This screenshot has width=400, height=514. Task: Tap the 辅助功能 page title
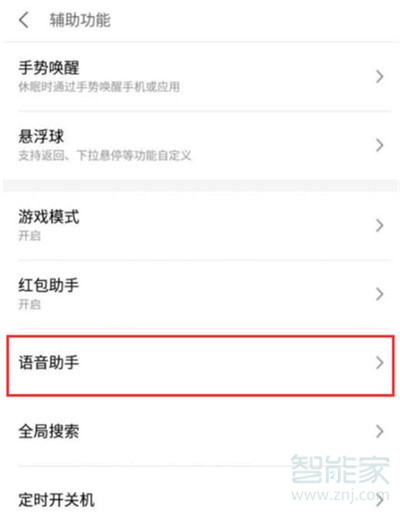[x=80, y=20]
